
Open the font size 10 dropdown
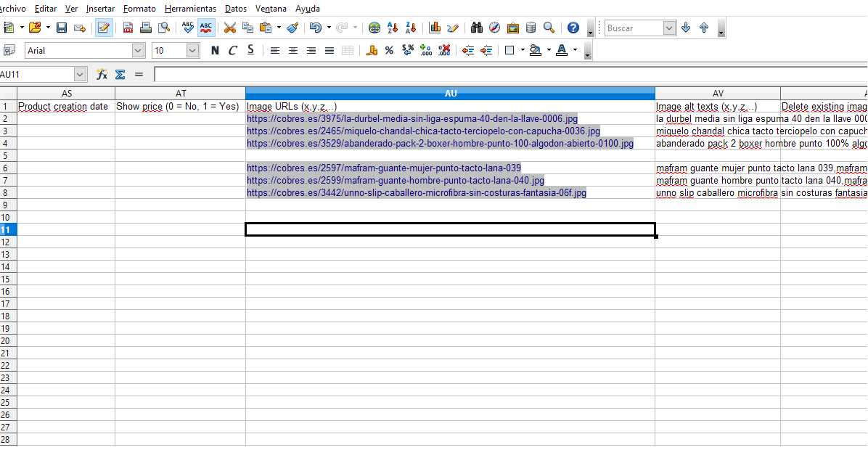[192, 50]
